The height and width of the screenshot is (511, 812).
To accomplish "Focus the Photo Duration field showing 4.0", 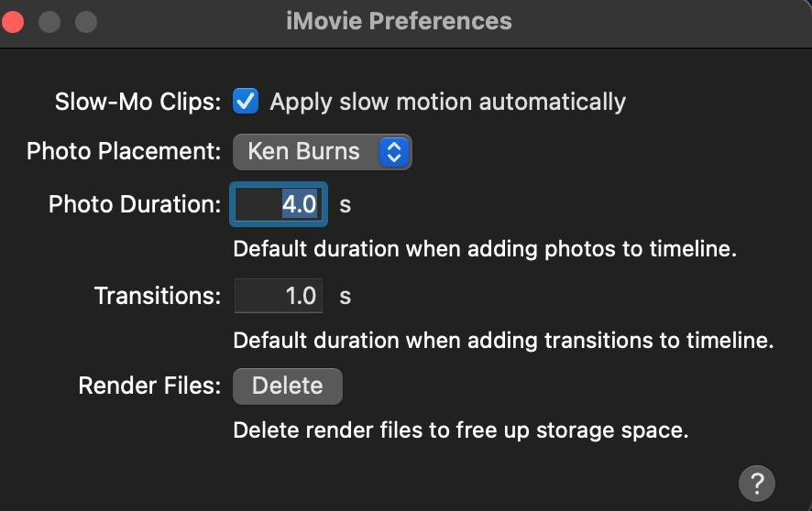I will pos(279,204).
